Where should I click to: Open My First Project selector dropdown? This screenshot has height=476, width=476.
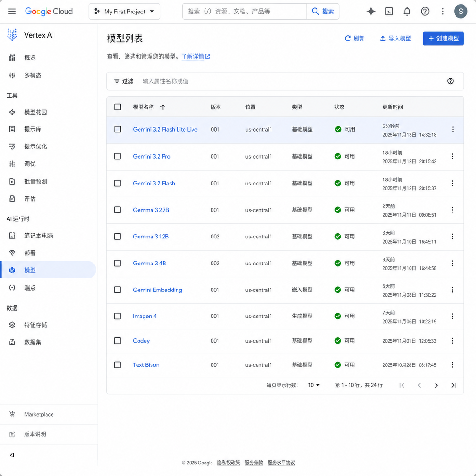pos(125,12)
